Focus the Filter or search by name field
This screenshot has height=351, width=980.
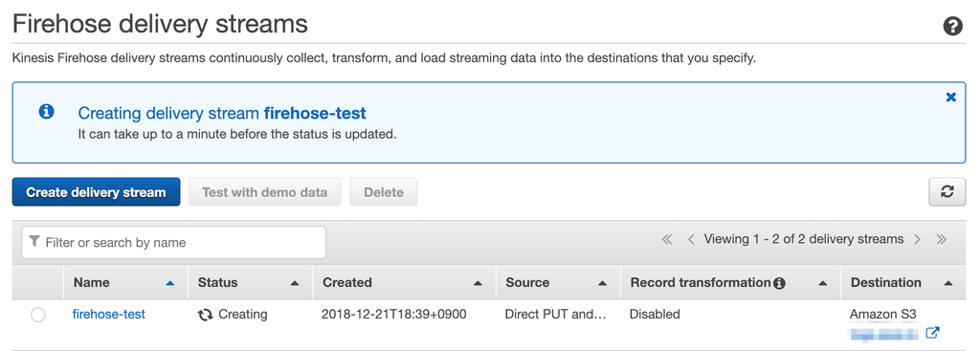174,242
